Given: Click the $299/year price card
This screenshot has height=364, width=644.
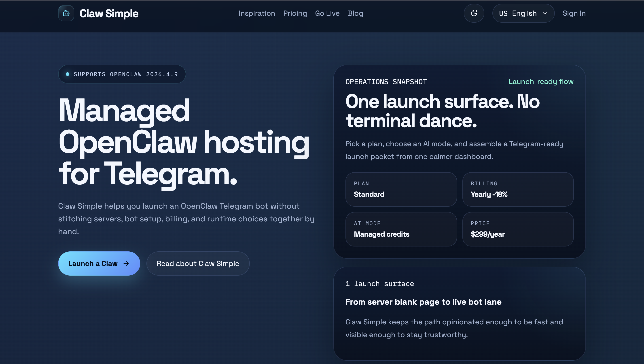Looking at the screenshot, I should [518, 229].
